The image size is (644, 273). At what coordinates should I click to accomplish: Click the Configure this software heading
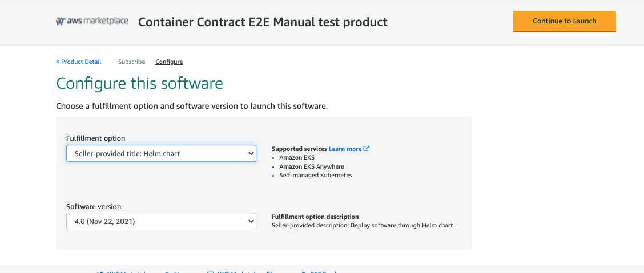[139, 84]
